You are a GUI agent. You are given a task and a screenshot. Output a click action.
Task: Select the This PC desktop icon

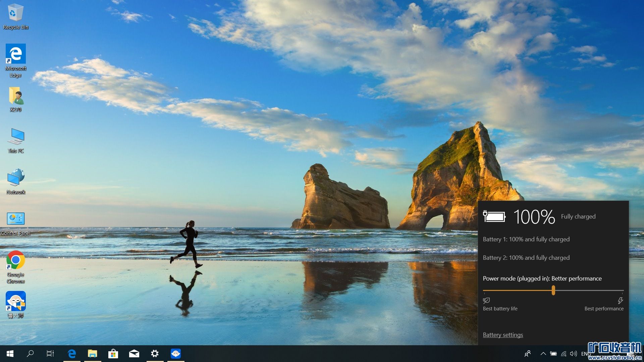click(15, 141)
